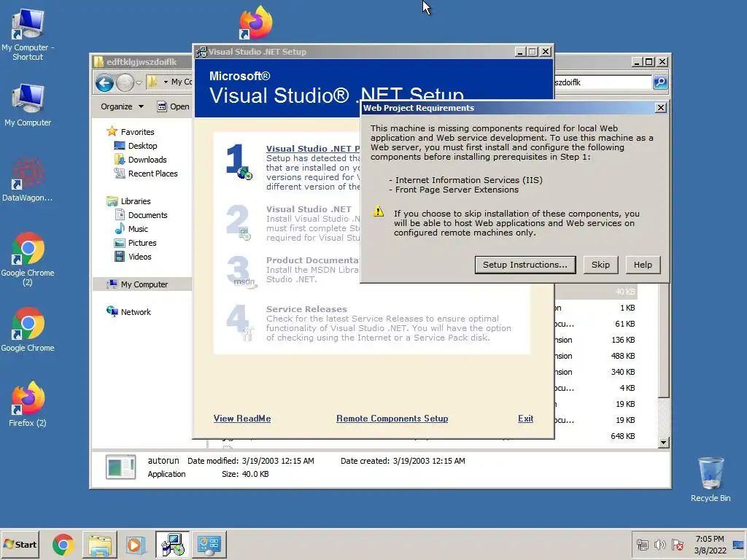The image size is (747, 560).
Task: Select My Computer in navigation pane
Action: tap(142, 284)
